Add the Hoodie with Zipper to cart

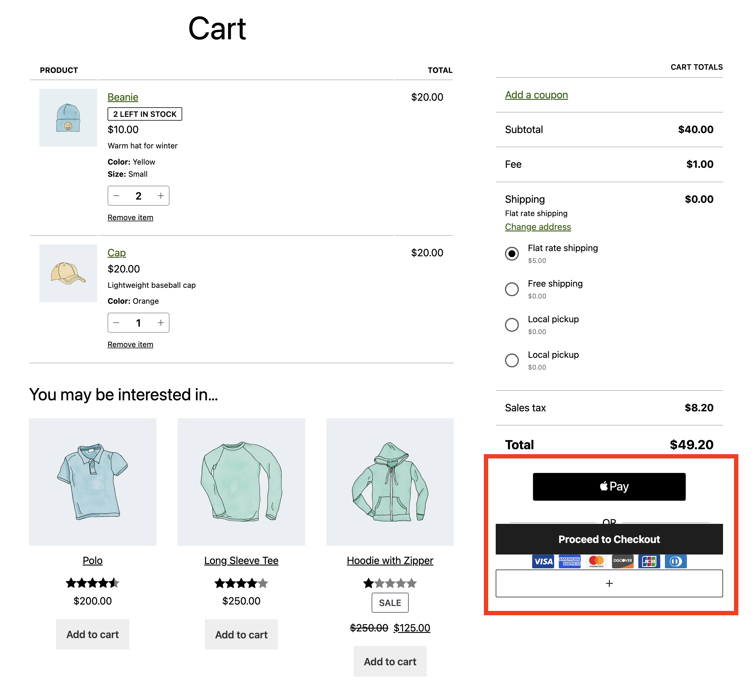[390, 661]
